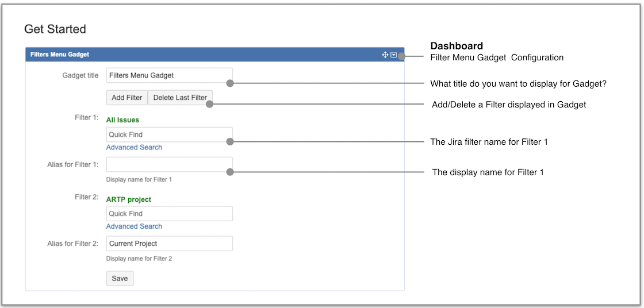Click the callout dot beside Delete Last Filter
This screenshot has width=644, height=308.
(210, 104)
